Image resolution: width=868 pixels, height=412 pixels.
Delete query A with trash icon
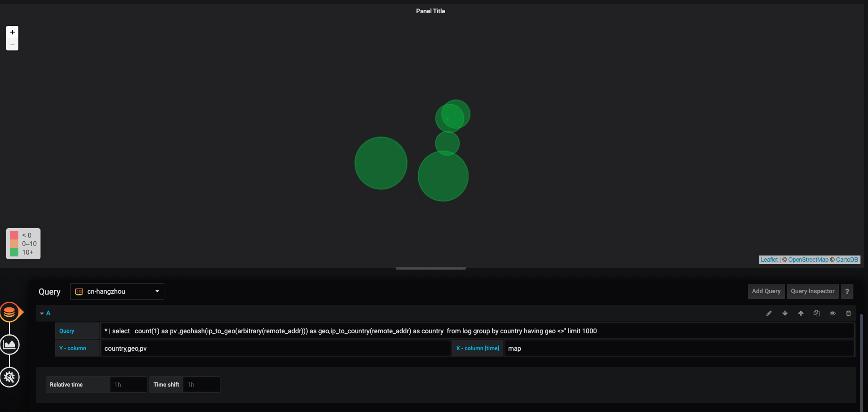pos(848,313)
